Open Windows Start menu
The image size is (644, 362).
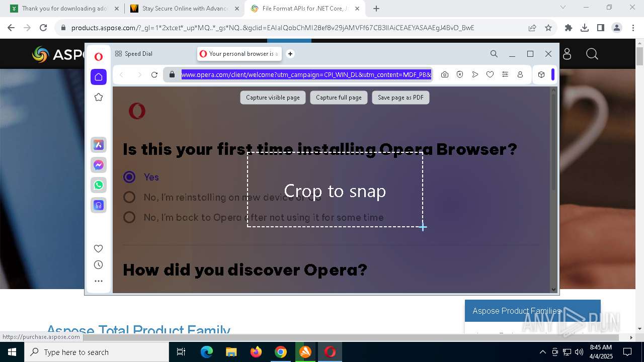[x=12, y=352]
